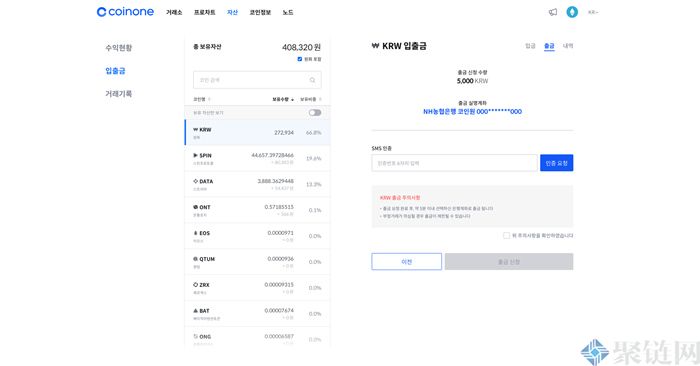Click the KRW holdings ratio 66.8%
Viewport: 700px width, 366px height.
[x=313, y=133]
